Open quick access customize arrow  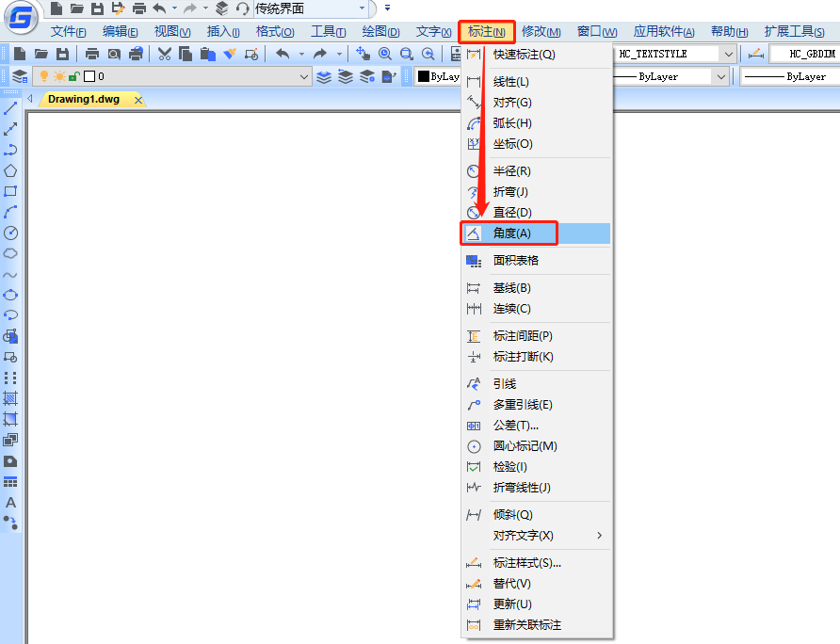coord(387,8)
